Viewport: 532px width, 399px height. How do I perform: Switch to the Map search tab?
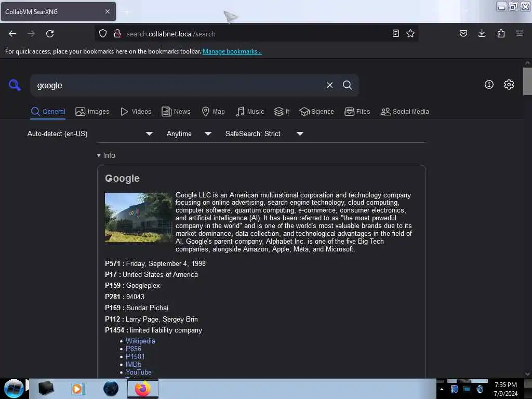coord(214,112)
